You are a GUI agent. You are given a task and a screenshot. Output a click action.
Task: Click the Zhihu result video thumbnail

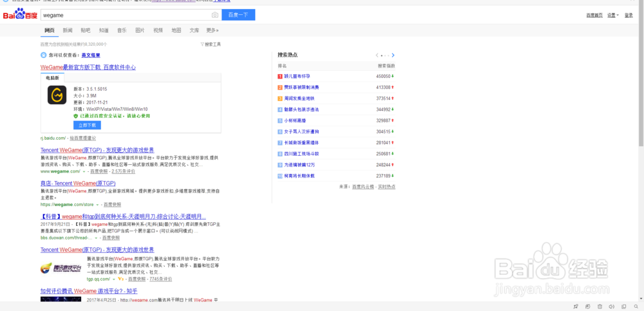(x=61, y=299)
